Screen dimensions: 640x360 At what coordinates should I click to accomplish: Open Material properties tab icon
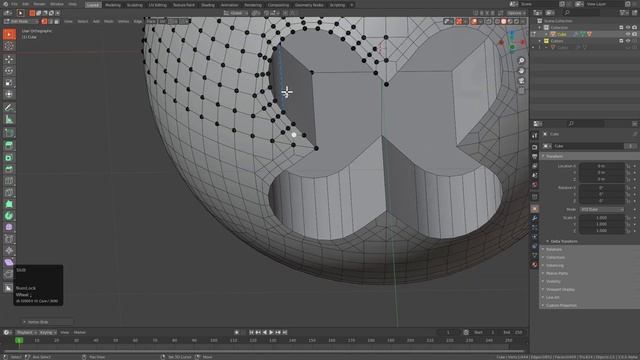point(535,265)
